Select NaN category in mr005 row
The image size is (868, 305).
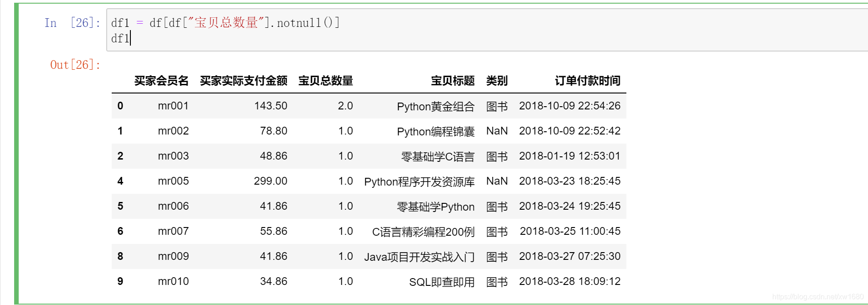(497, 181)
